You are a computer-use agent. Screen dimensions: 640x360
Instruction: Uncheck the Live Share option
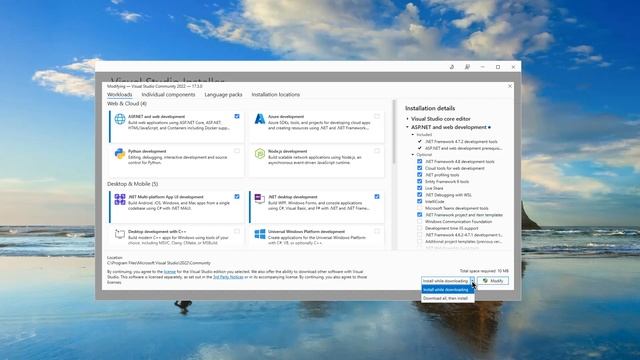click(420, 188)
